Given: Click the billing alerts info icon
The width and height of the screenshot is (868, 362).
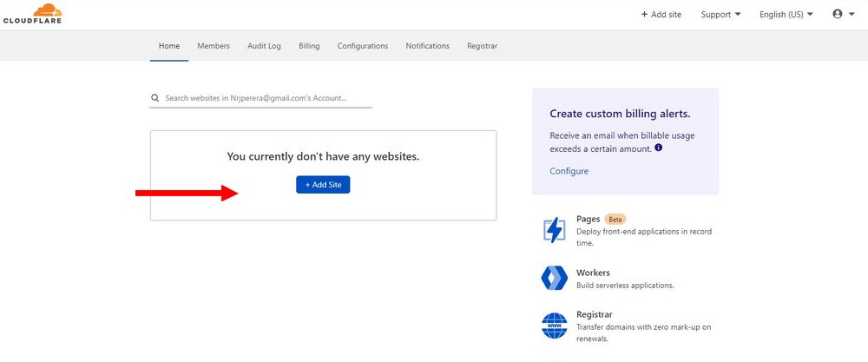Looking at the screenshot, I should click(x=658, y=148).
